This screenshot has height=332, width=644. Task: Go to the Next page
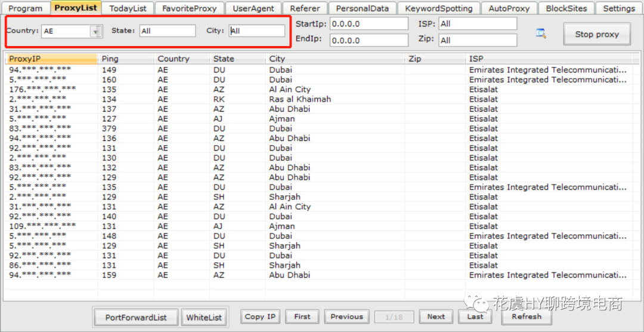click(436, 316)
